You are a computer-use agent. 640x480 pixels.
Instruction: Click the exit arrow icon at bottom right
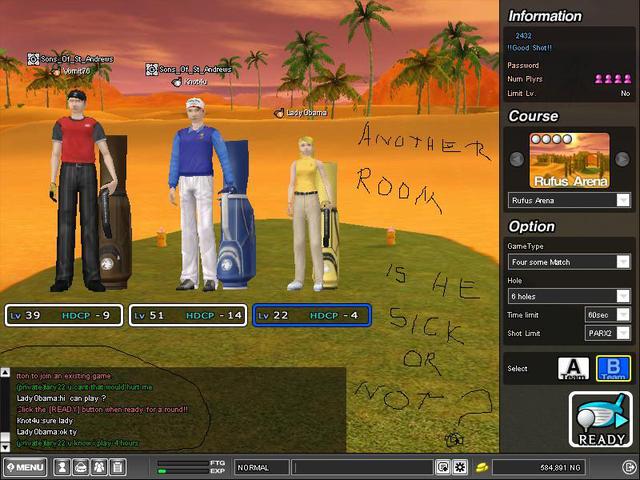(628, 467)
